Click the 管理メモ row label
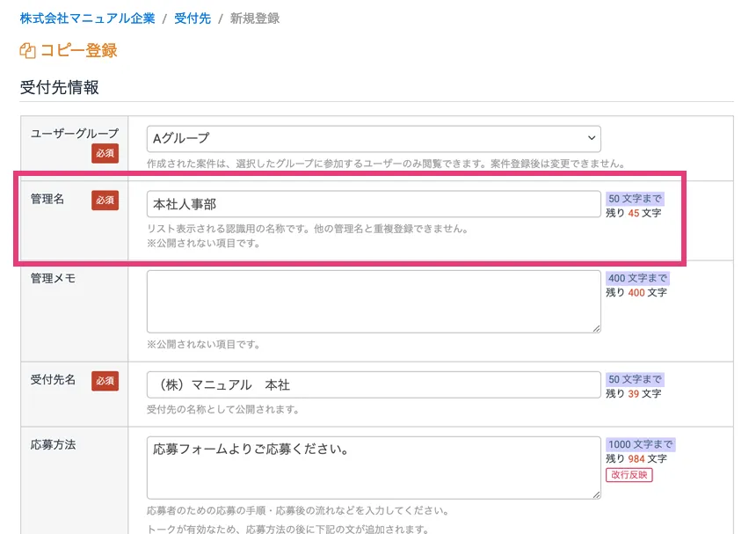 tap(53, 278)
